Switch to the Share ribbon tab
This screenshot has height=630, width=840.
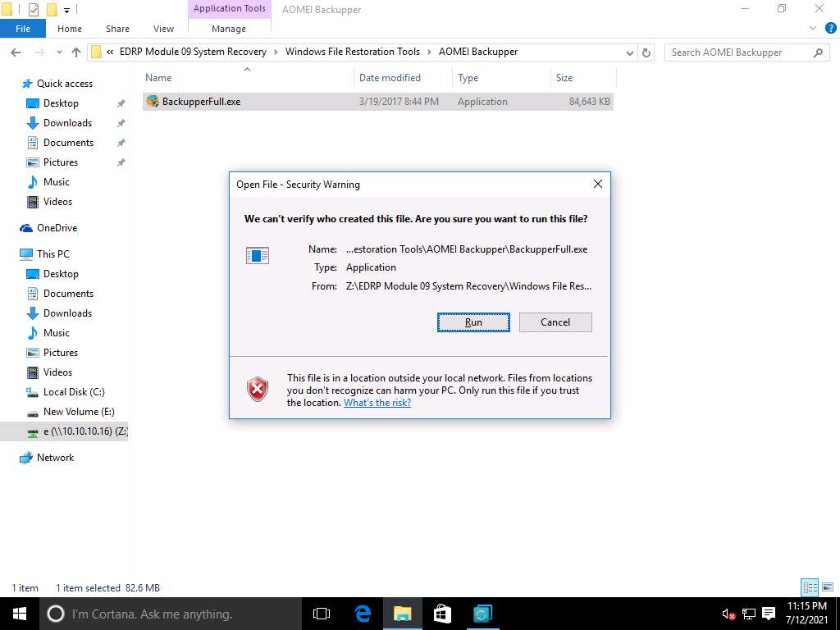click(x=117, y=29)
